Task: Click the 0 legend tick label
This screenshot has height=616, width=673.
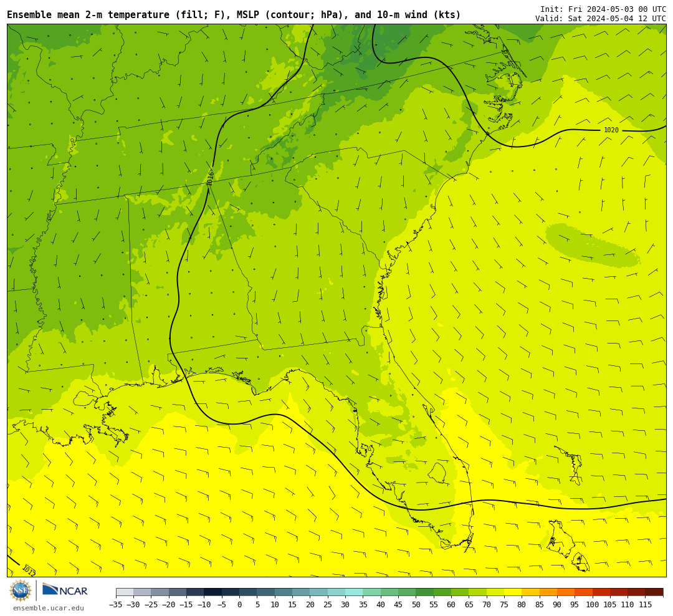Action: pos(239,604)
